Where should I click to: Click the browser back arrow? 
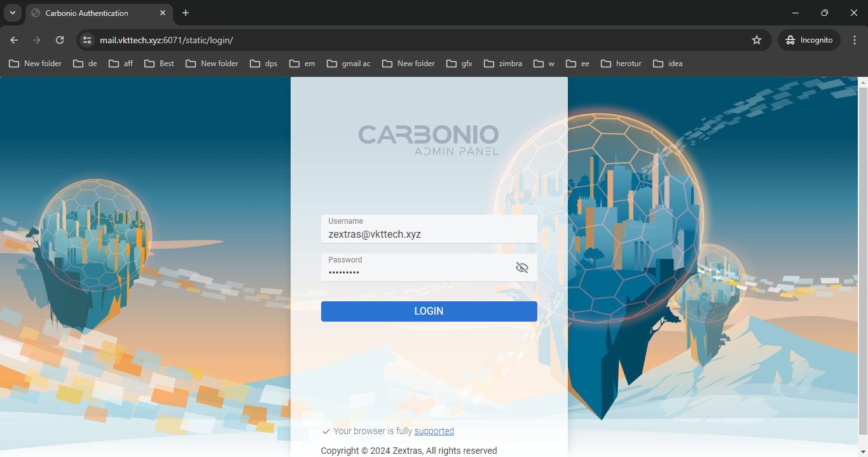(x=13, y=39)
